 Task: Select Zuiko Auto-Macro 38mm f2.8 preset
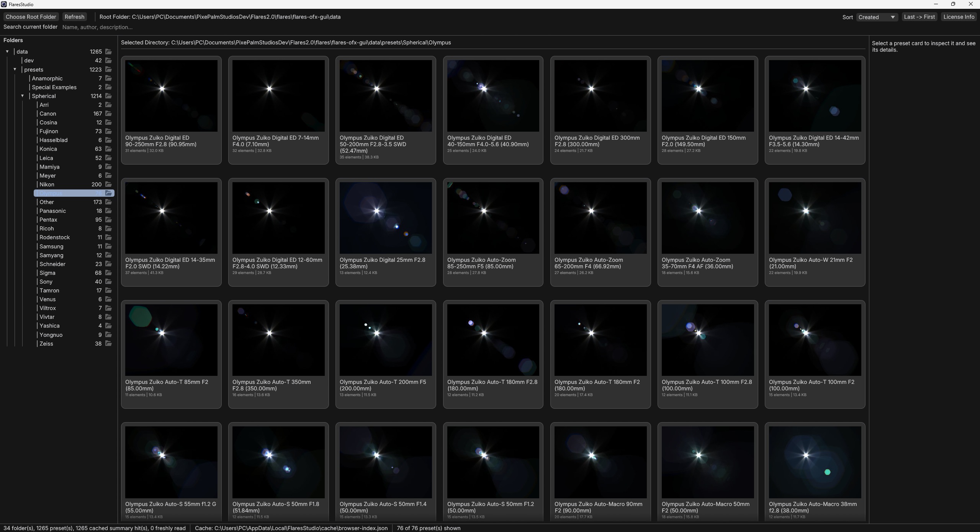815,472
